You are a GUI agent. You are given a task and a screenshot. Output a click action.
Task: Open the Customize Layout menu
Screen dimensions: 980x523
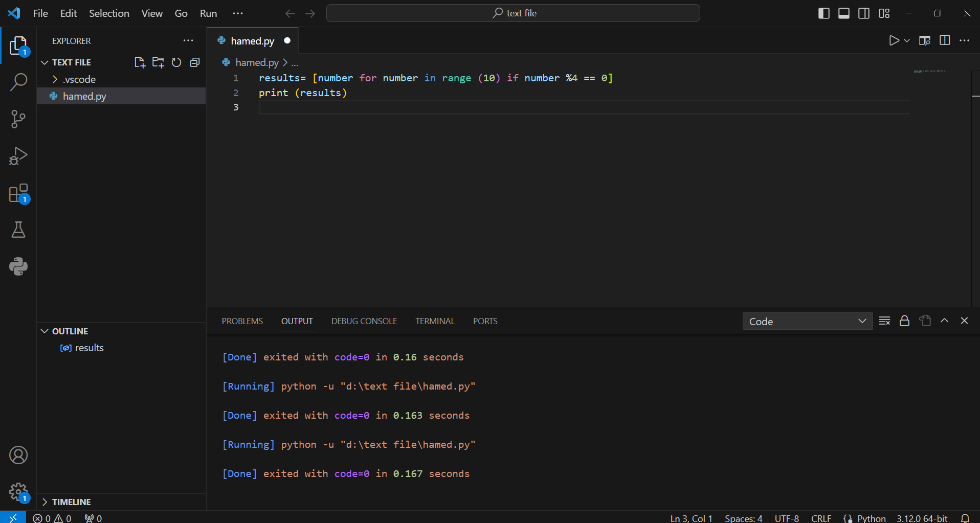(x=884, y=13)
